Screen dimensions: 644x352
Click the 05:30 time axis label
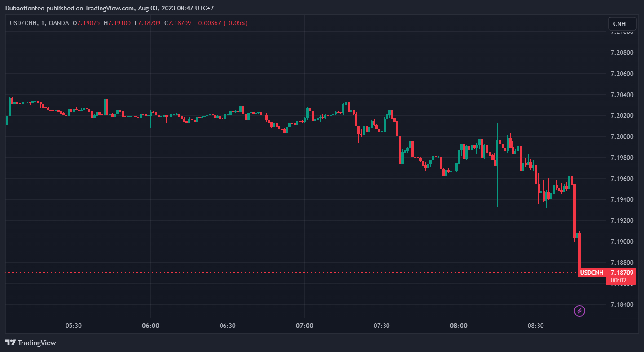click(x=73, y=326)
